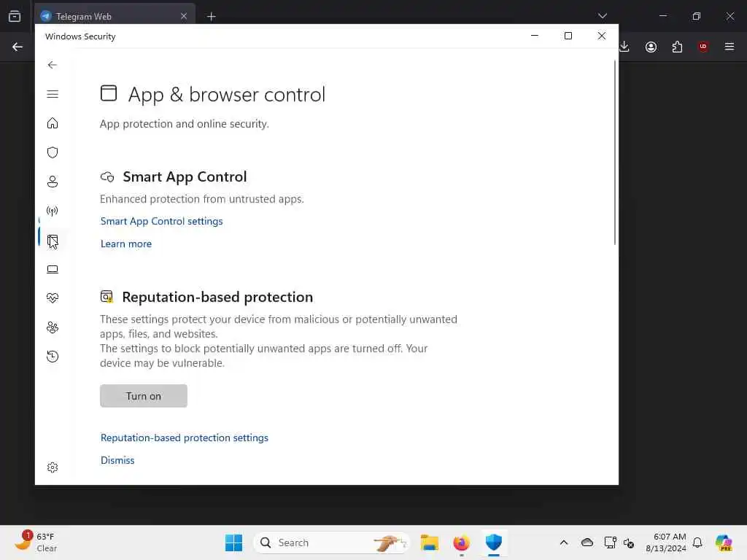The height and width of the screenshot is (560, 747).
Task: Open Virus & threat protection shield icon
Action: point(53,152)
